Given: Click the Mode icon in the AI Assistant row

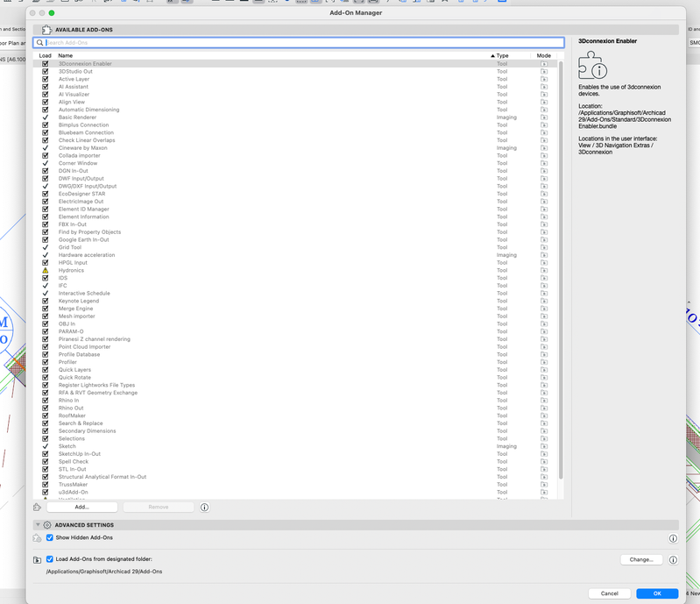Looking at the screenshot, I should [544, 87].
